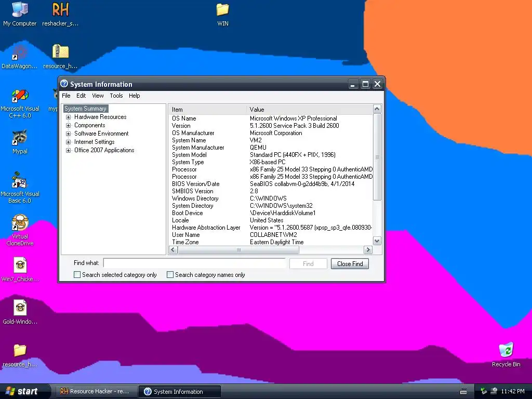Viewport: 532px width, 399px height.
Task: Open the Edit menu
Action: (x=81, y=96)
